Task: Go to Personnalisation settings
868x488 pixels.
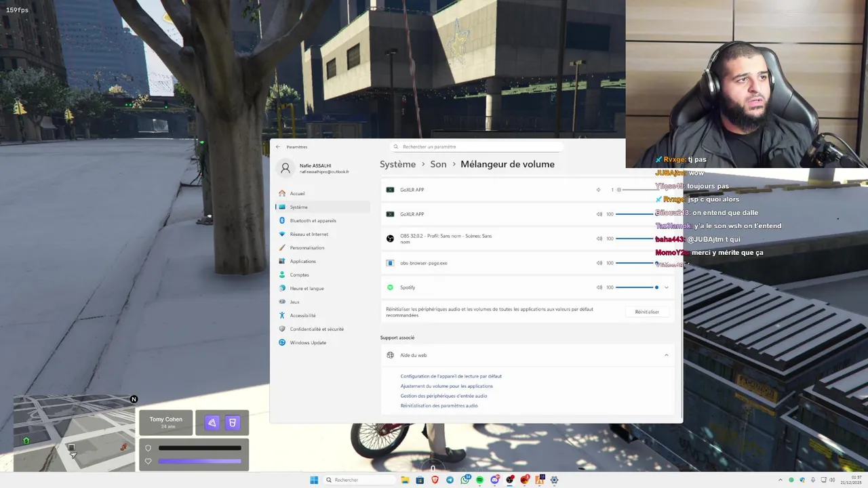Action: tap(323, 247)
